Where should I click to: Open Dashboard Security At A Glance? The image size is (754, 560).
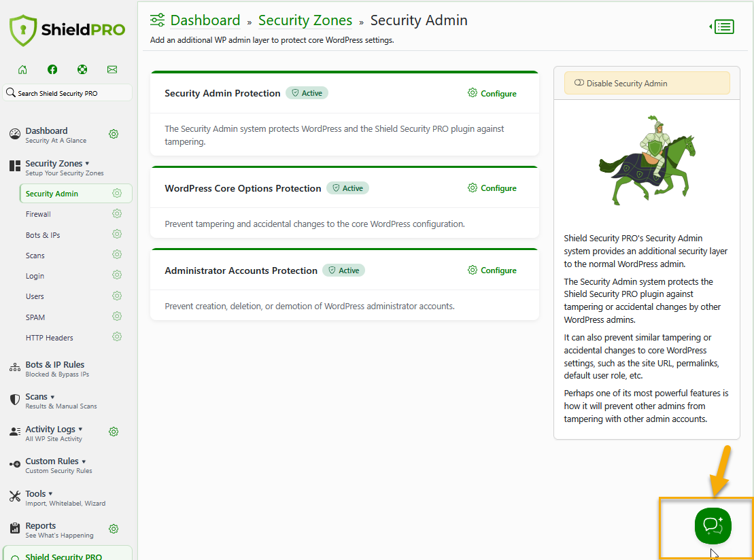coord(56,135)
